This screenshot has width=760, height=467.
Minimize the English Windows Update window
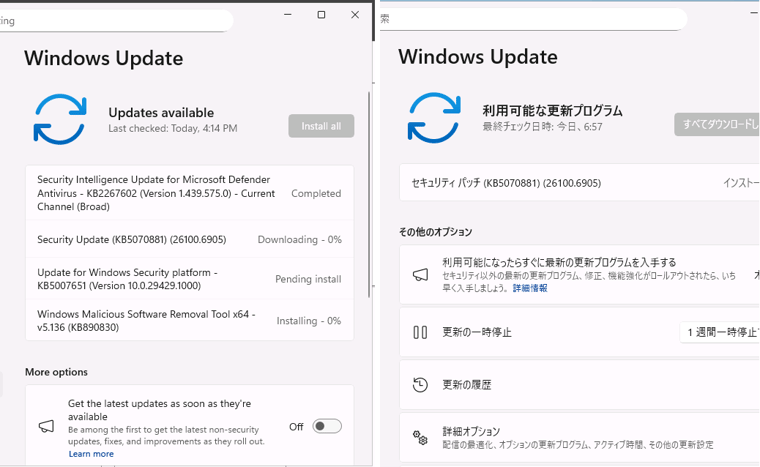(288, 15)
